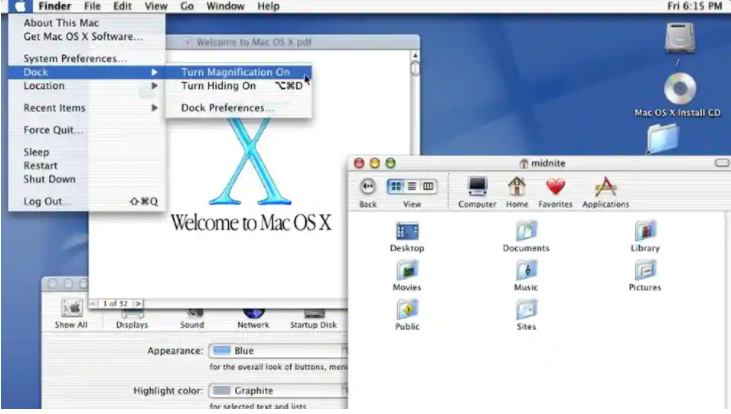Open Favorites heart icon
The height and width of the screenshot is (414, 731).
tap(555, 187)
